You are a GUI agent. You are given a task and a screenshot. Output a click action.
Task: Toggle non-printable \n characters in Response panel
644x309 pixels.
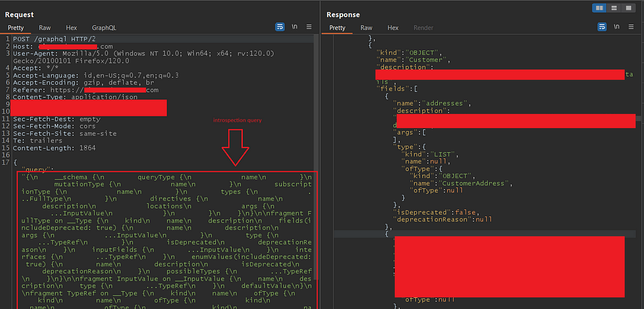[x=616, y=27]
